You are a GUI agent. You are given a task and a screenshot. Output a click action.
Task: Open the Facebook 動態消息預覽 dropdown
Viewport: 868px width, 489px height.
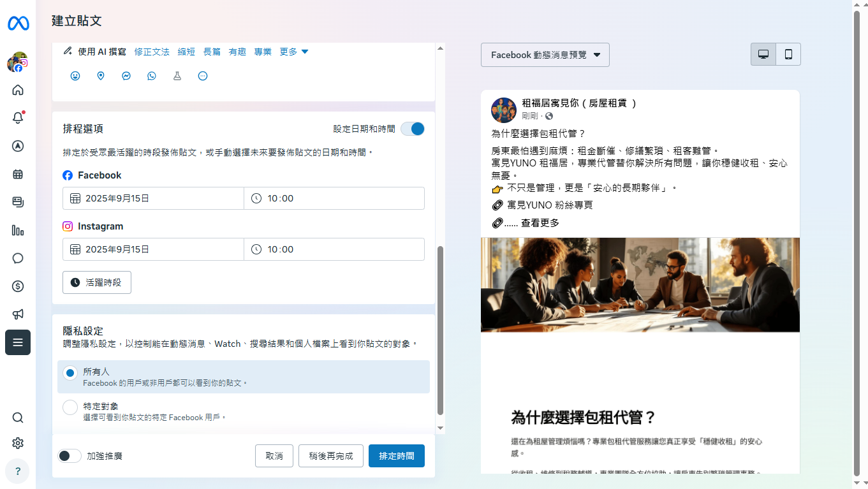[x=545, y=55]
